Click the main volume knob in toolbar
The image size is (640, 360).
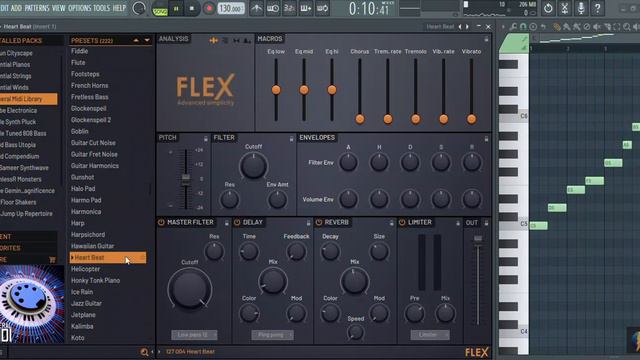(x=139, y=9)
